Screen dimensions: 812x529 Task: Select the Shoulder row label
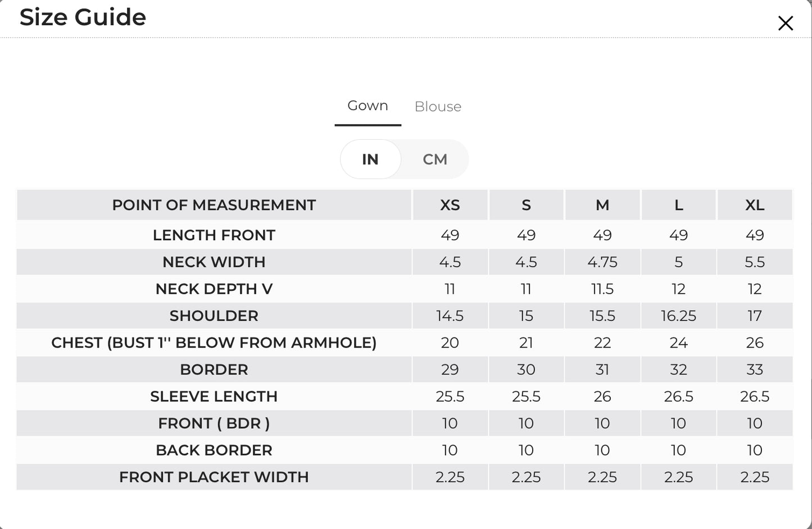click(214, 316)
